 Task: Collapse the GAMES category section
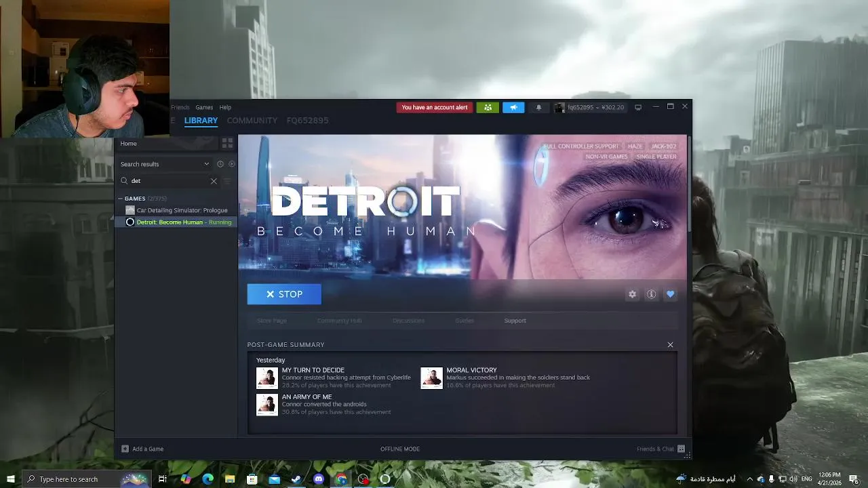tap(120, 199)
